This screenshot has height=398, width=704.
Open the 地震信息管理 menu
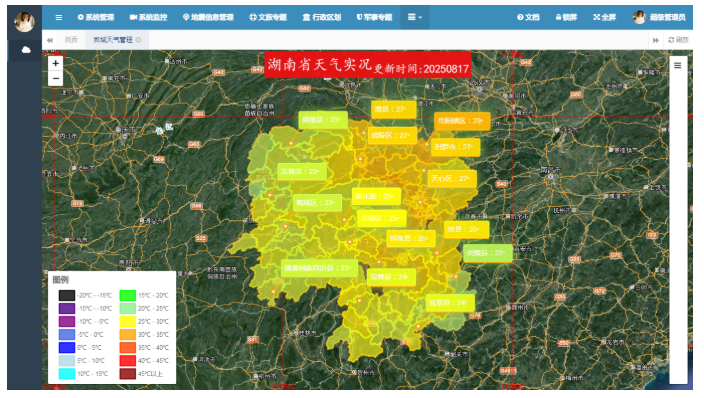[x=208, y=18]
